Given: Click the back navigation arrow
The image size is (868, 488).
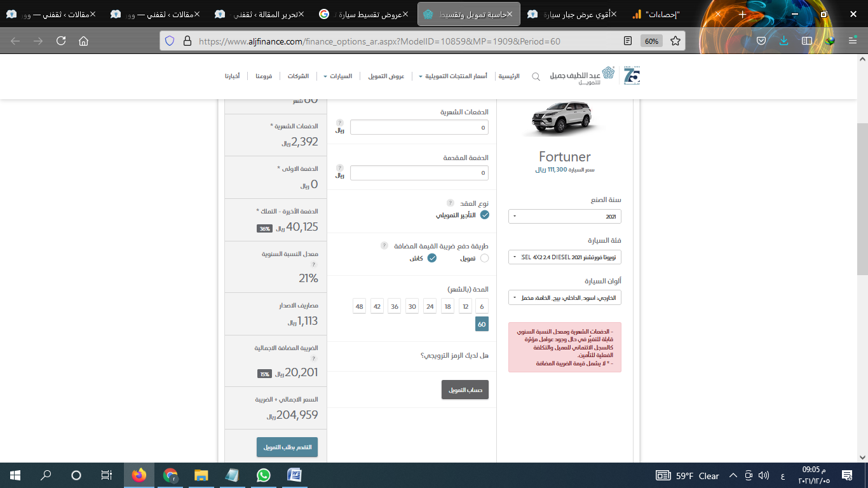Looking at the screenshot, I should [15, 41].
